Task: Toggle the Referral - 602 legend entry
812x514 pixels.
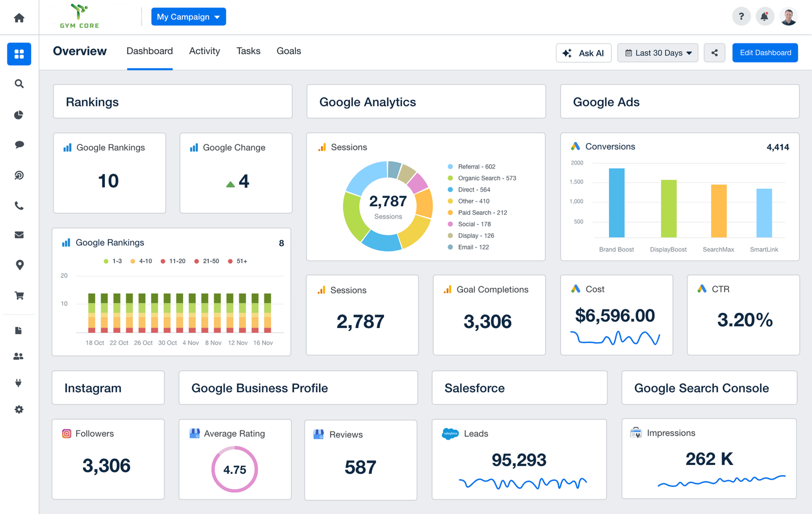Action: click(x=471, y=167)
